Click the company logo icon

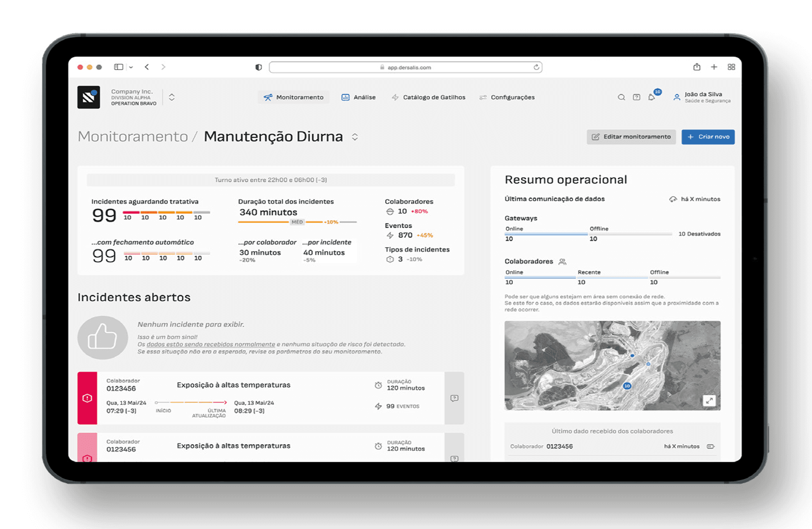(x=89, y=97)
